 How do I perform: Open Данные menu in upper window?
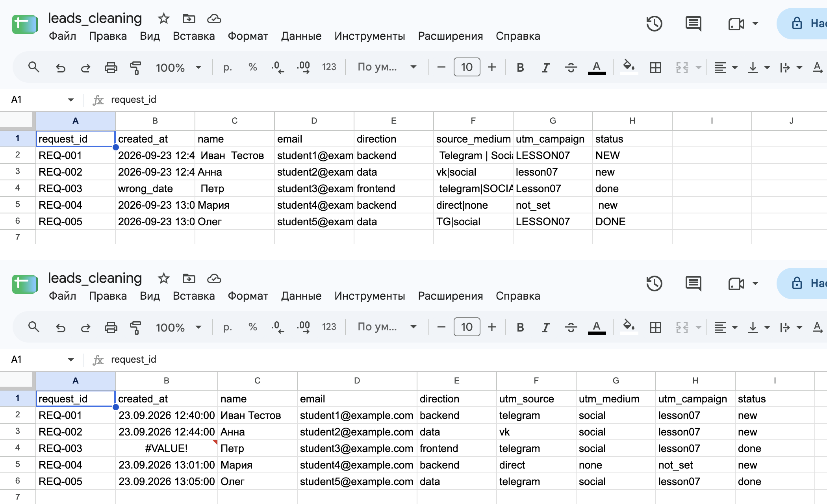(301, 36)
